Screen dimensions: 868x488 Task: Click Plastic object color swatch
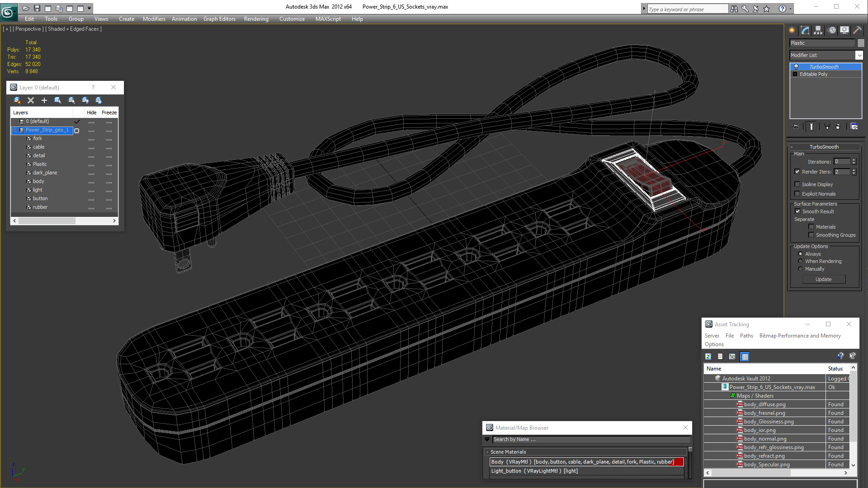coord(861,43)
